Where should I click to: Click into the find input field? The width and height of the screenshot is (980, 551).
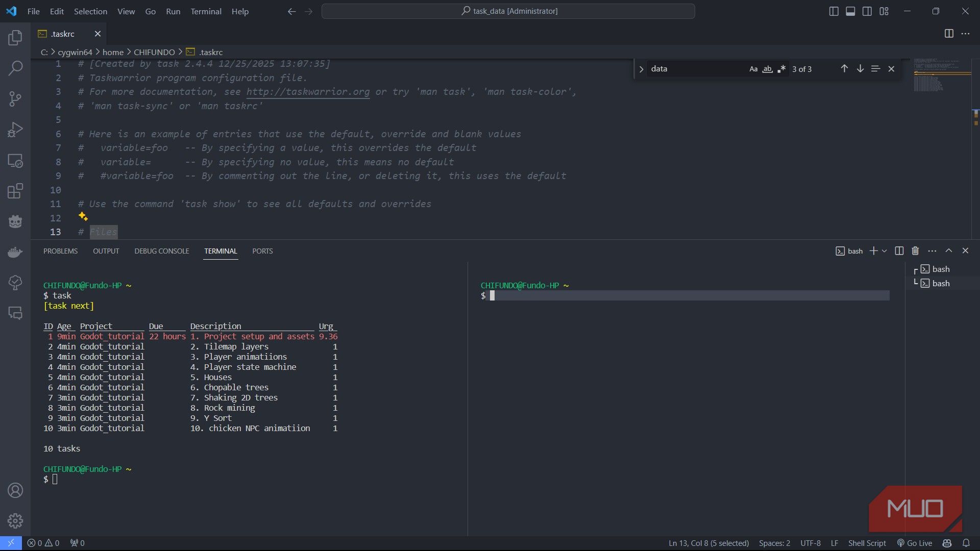[x=694, y=69]
